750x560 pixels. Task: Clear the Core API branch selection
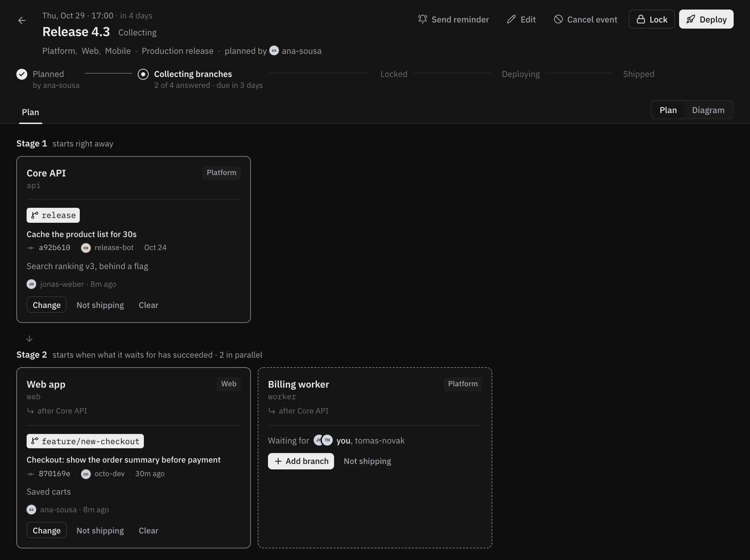pyautogui.click(x=148, y=305)
